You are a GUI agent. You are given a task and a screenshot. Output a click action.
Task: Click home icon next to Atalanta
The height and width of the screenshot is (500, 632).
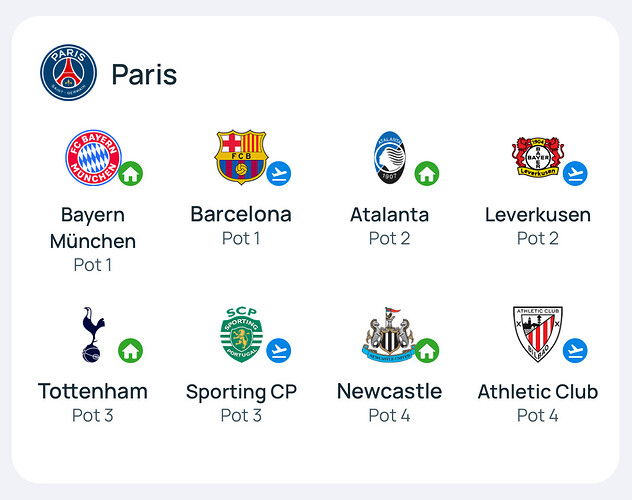coord(427,174)
